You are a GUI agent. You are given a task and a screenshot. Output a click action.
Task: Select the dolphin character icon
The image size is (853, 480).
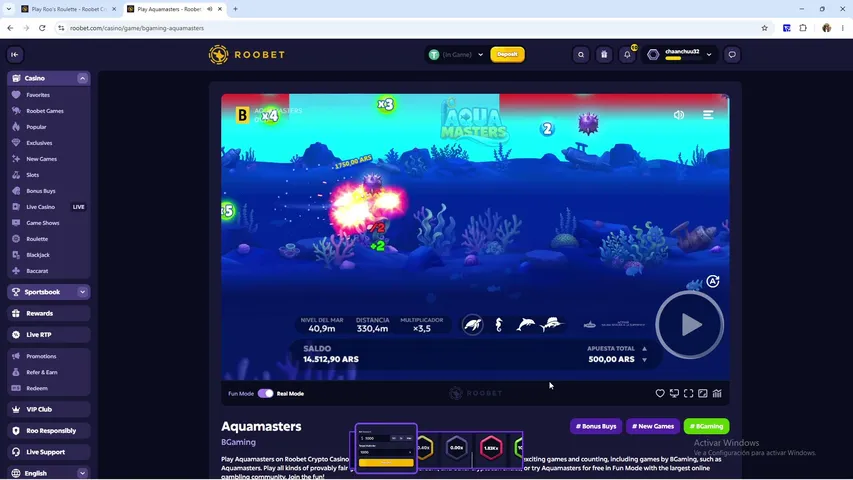coord(525,325)
